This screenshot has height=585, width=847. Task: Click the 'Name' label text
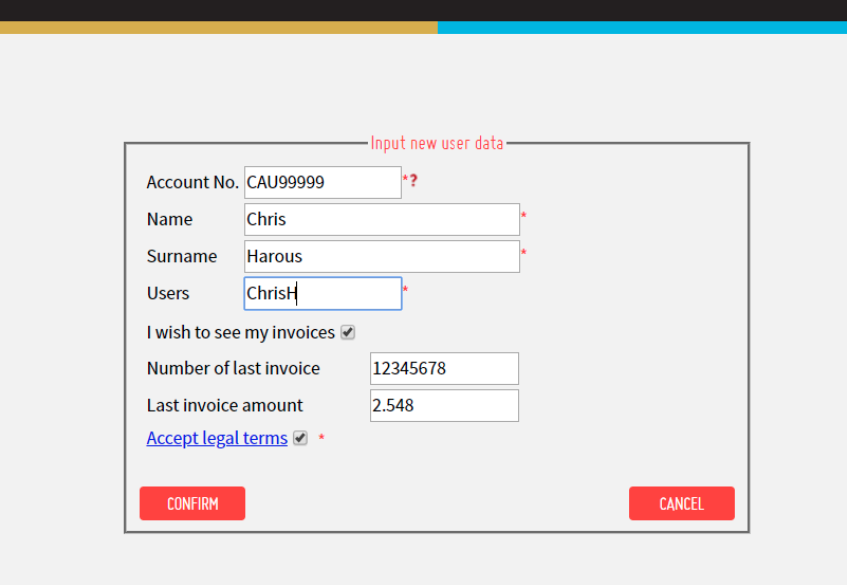(170, 219)
